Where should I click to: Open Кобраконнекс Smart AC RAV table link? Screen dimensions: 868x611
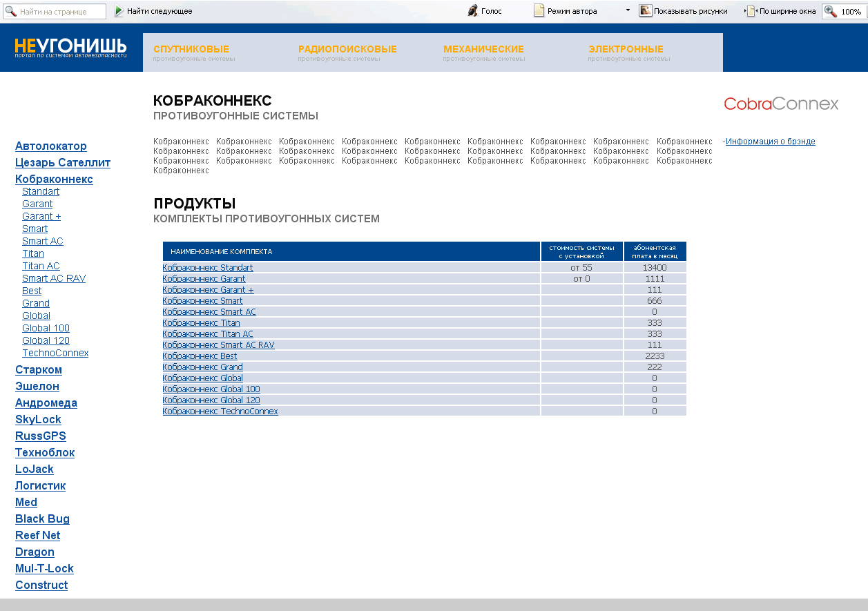click(x=219, y=345)
